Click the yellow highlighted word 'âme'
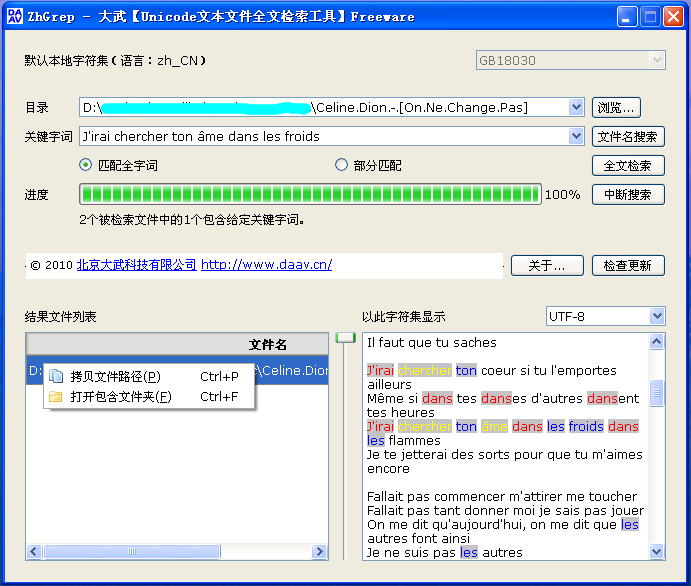Viewport: 691px width, 586px height. coord(494,426)
